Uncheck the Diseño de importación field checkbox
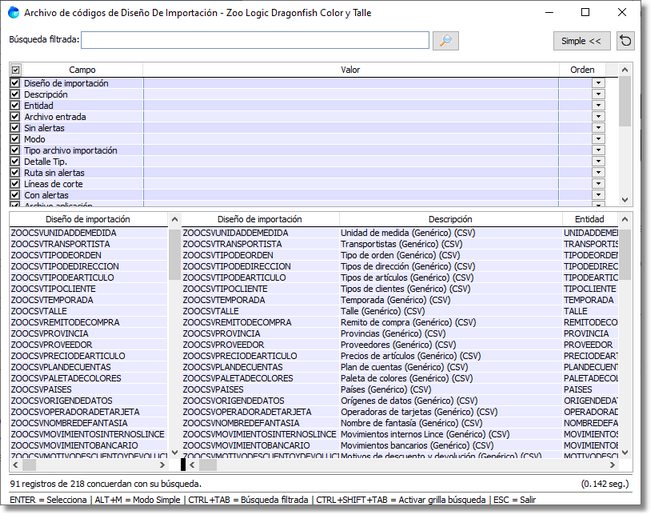This screenshot has width=651, height=515. pos(15,83)
